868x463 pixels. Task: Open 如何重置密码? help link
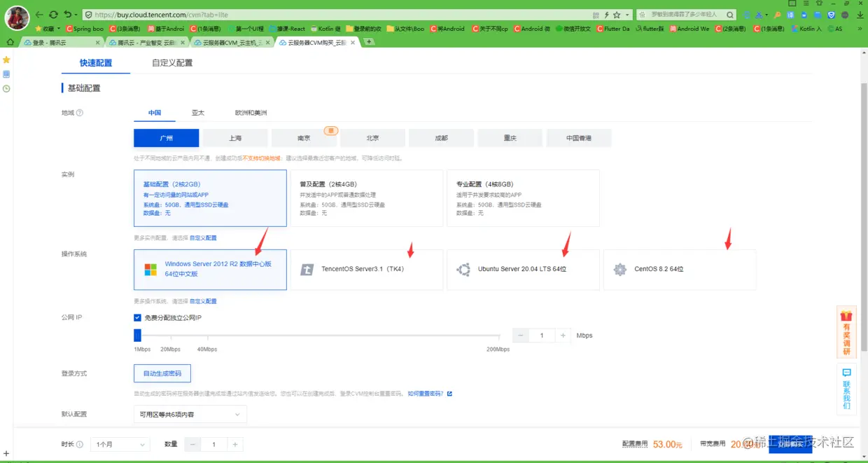coord(426,394)
